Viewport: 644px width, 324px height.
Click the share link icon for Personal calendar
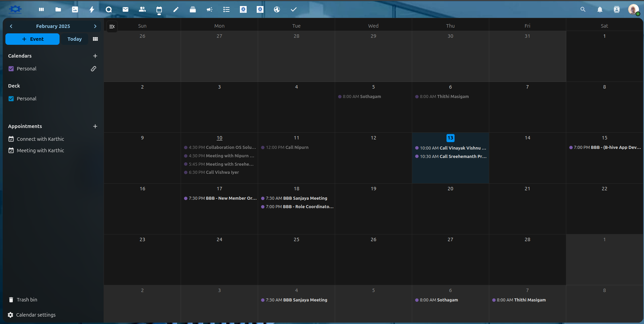tap(94, 69)
